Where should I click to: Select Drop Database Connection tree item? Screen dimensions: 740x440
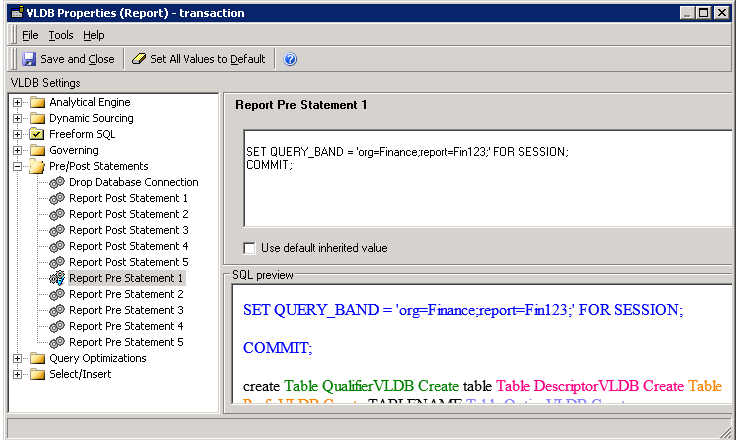coord(134,182)
